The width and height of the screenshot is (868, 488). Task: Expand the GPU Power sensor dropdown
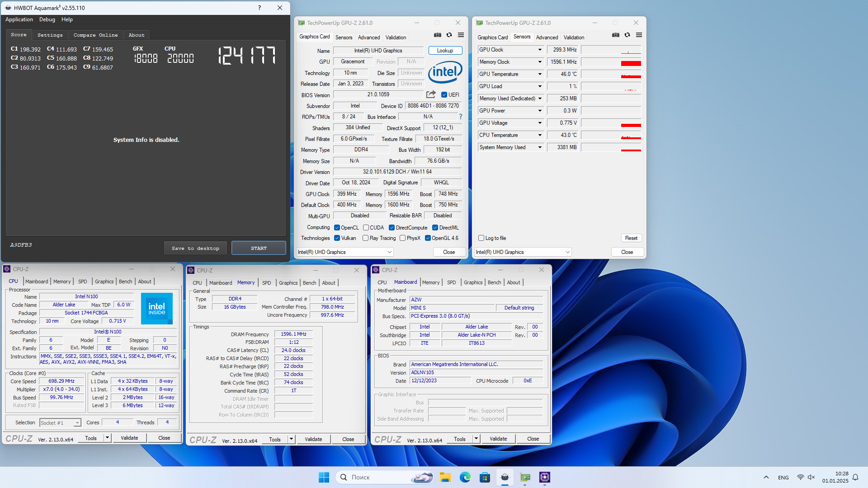point(539,111)
